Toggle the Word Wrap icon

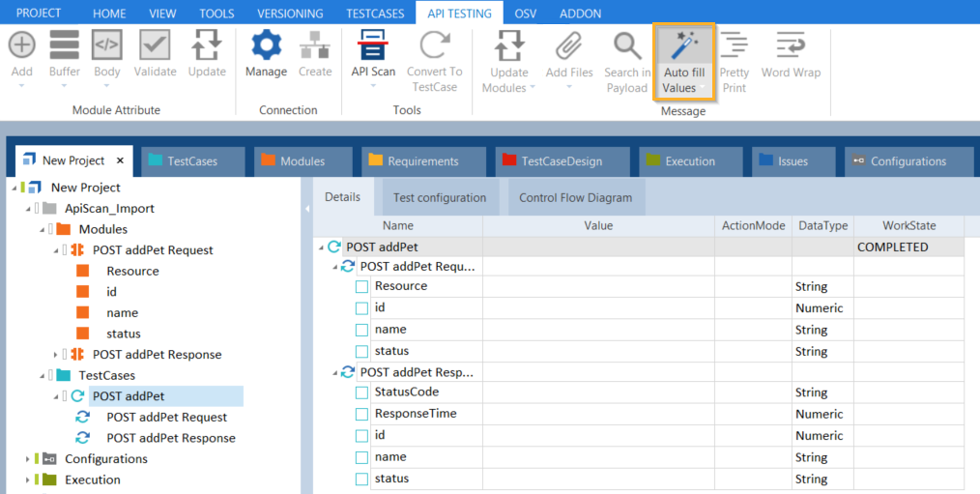790,46
